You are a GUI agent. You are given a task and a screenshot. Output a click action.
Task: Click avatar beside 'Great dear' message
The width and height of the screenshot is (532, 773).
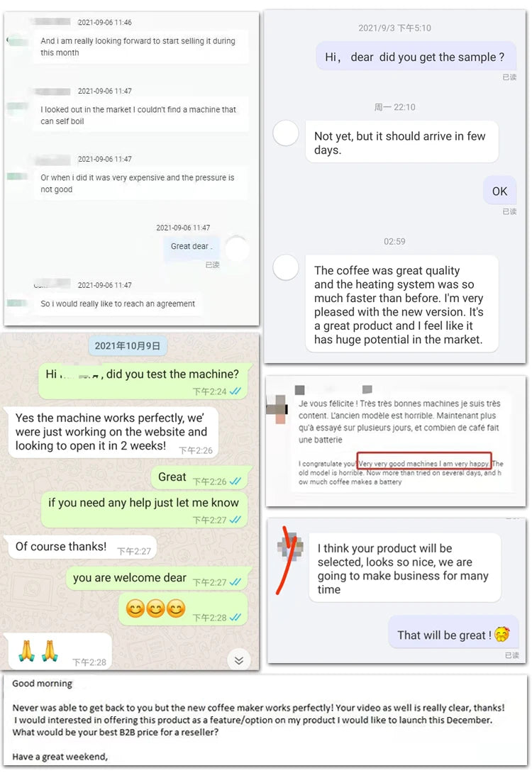click(x=238, y=248)
